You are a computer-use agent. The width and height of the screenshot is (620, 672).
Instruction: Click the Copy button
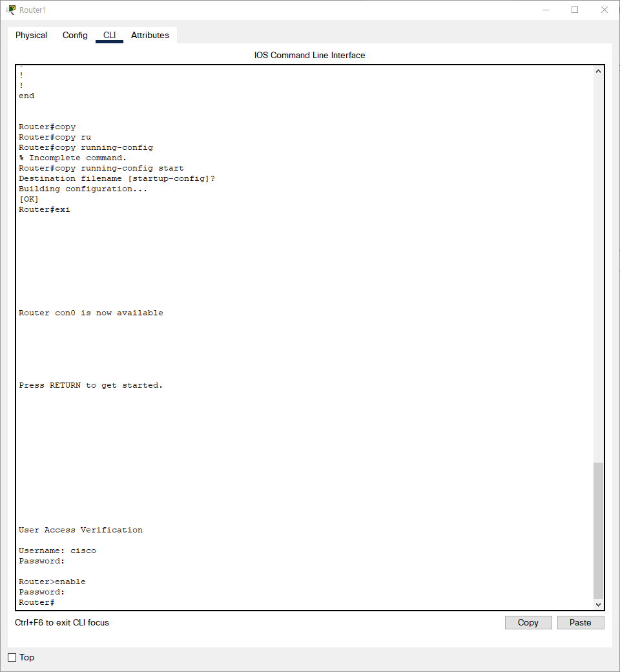528,622
